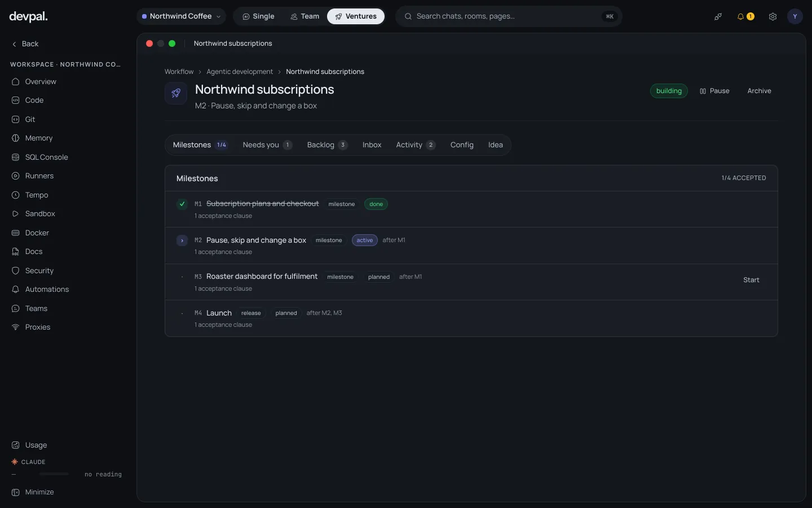Open the Backlog tab
The width and height of the screenshot is (812, 508).
(327, 145)
